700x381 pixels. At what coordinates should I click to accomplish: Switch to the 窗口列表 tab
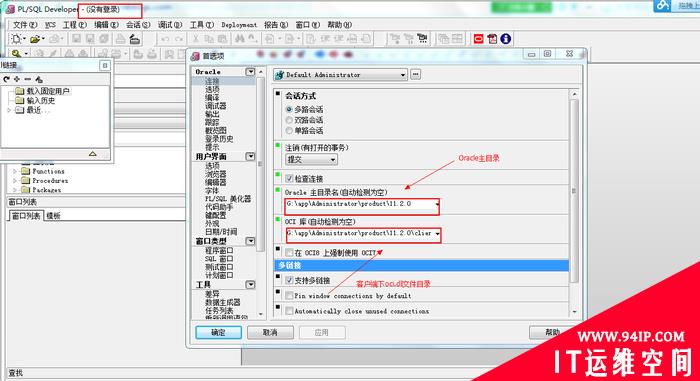pos(26,216)
